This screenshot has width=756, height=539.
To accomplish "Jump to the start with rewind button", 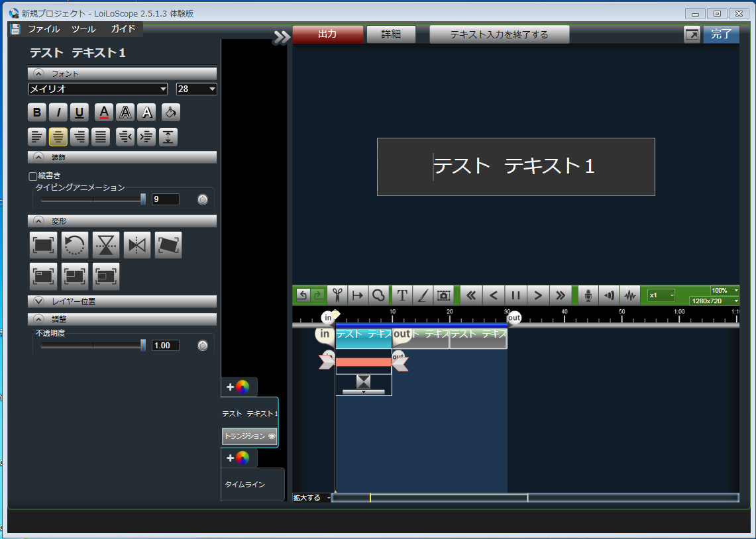I will 471,295.
